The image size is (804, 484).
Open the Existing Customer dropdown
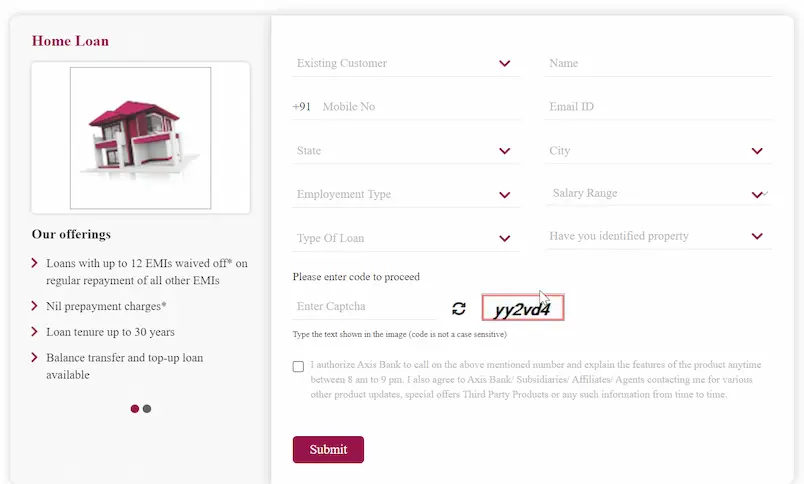click(406, 63)
